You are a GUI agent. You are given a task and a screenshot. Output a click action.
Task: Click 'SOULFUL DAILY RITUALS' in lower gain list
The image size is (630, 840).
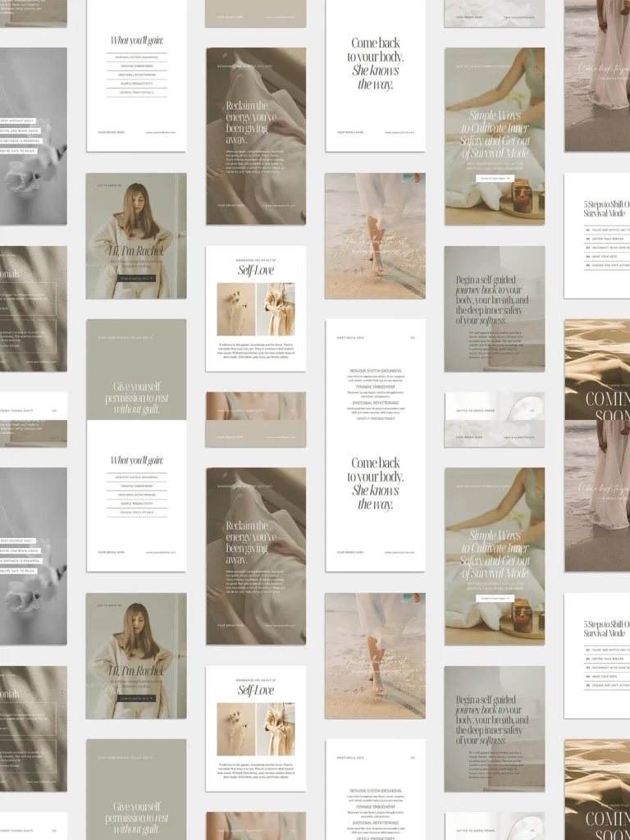tap(137, 512)
